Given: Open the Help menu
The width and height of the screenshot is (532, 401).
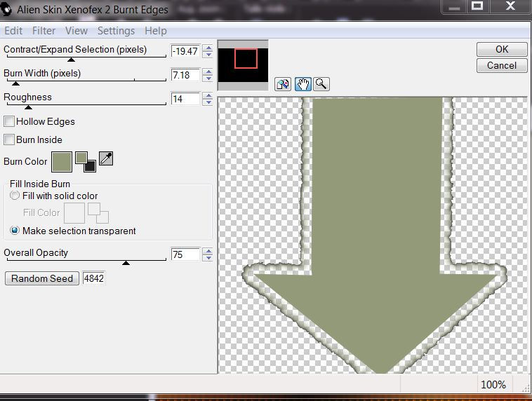Looking at the screenshot, I should pyautogui.click(x=156, y=31).
